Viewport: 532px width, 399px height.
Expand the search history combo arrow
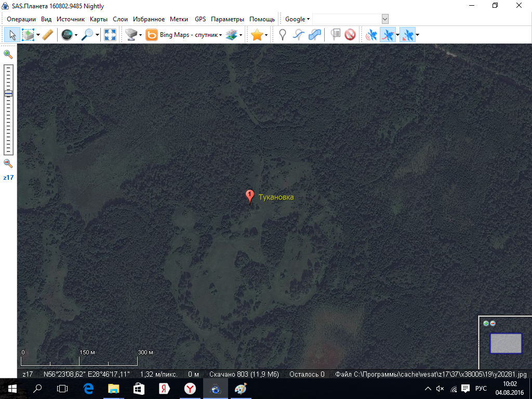point(385,19)
